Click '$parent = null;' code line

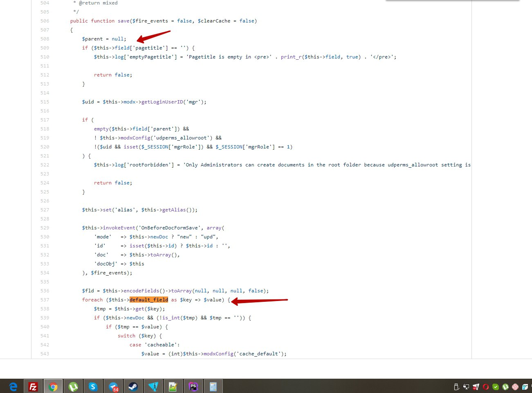click(104, 39)
